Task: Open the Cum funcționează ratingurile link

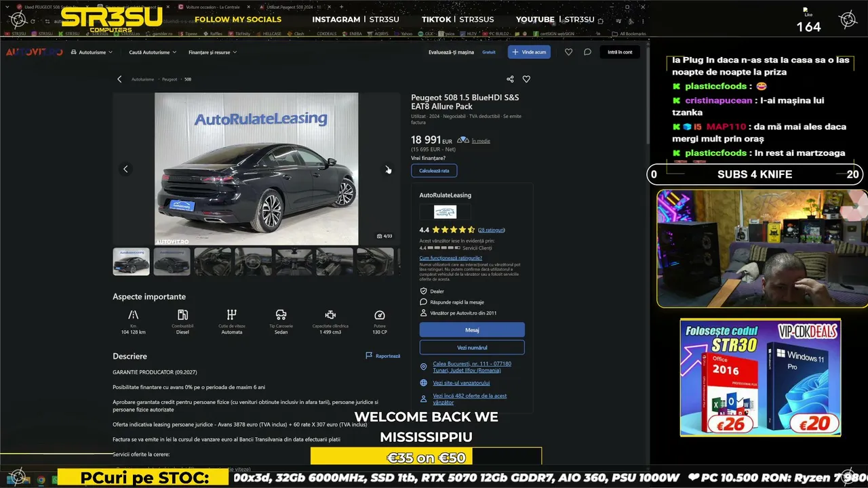Action: coord(451,258)
